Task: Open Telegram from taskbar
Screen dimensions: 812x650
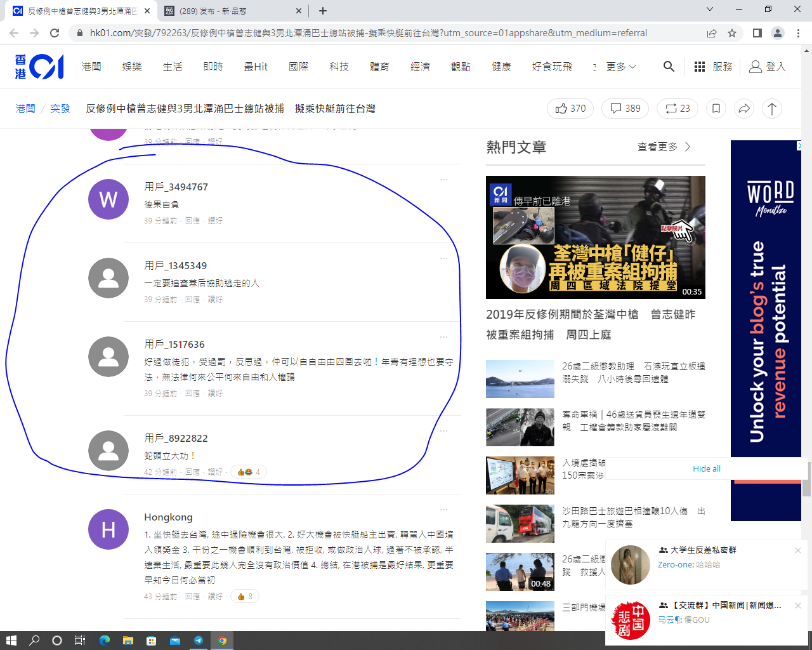Action: point(199,640)
